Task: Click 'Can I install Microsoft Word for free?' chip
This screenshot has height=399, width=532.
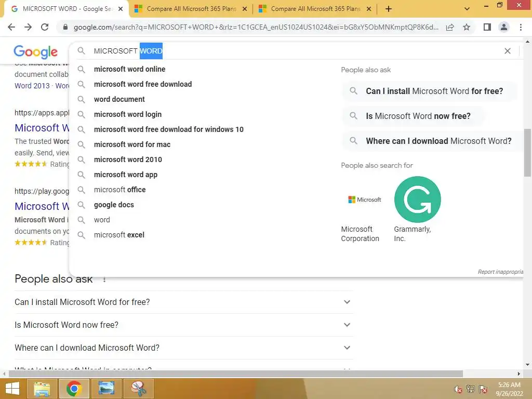Action: [430, 91]
